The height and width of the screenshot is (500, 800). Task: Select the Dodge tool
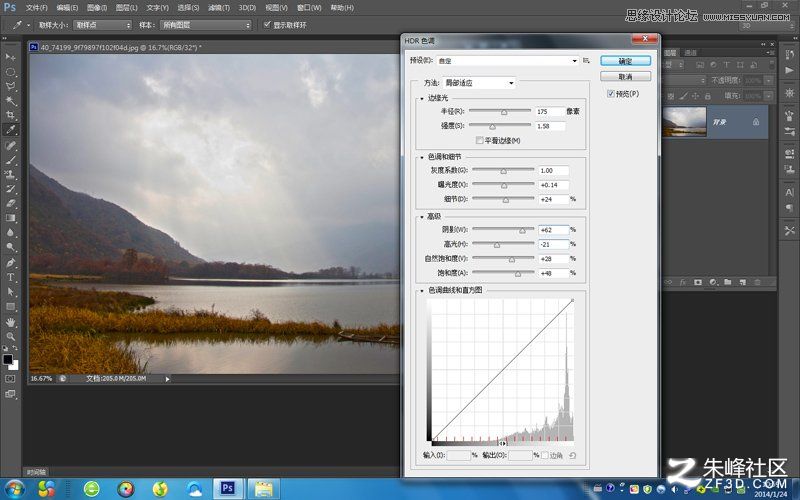(10, 247)
